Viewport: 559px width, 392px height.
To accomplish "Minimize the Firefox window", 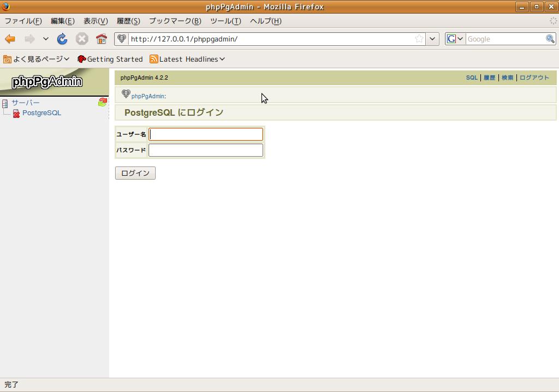I will tap(522, 7).
